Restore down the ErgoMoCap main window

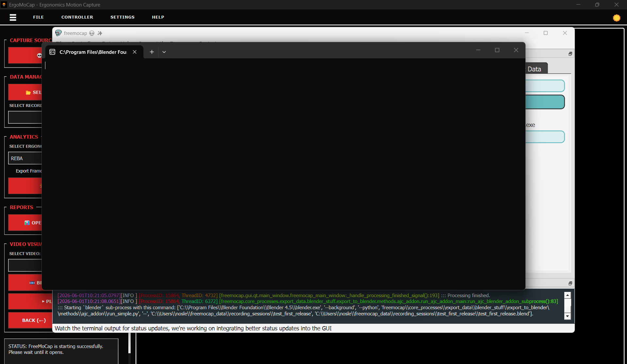point(597,5)
